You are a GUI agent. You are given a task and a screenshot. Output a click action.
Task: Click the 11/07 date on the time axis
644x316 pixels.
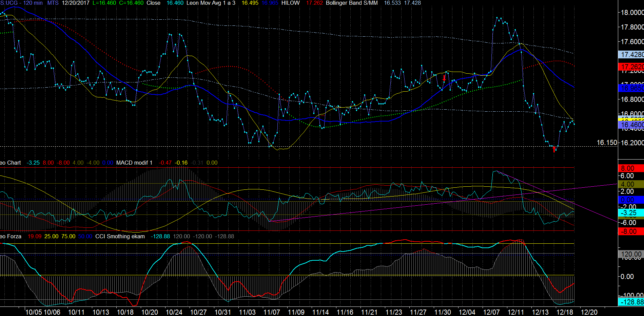tap(272, 312)
